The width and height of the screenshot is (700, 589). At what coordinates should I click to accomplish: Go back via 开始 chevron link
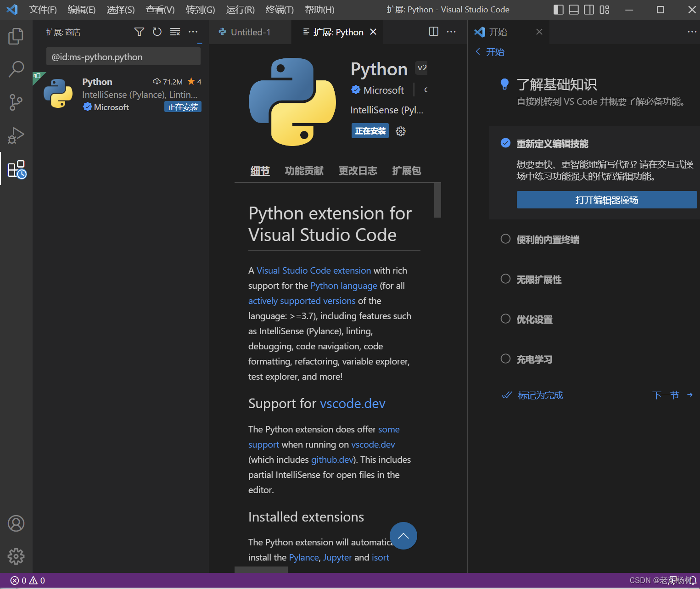tap(490, 52)
